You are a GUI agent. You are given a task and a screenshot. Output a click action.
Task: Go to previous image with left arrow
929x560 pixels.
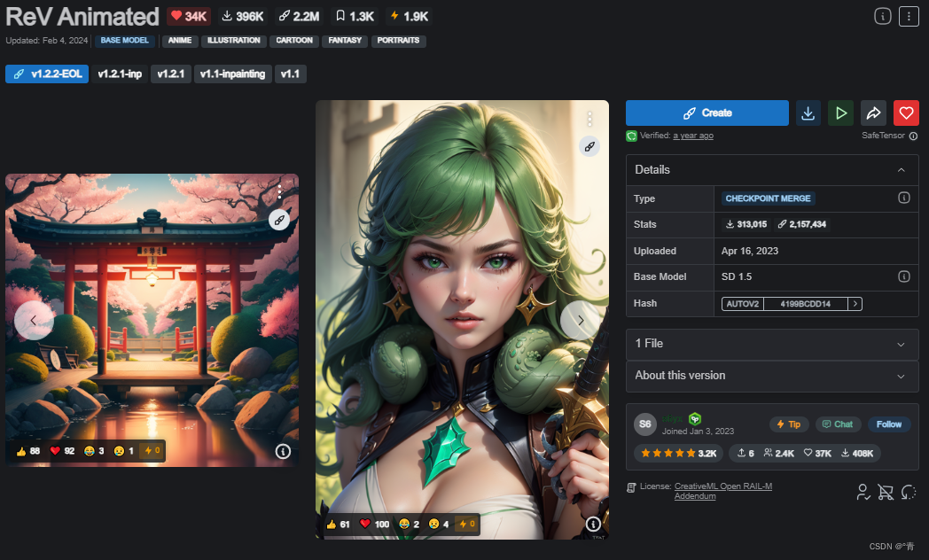pos(34,320)
